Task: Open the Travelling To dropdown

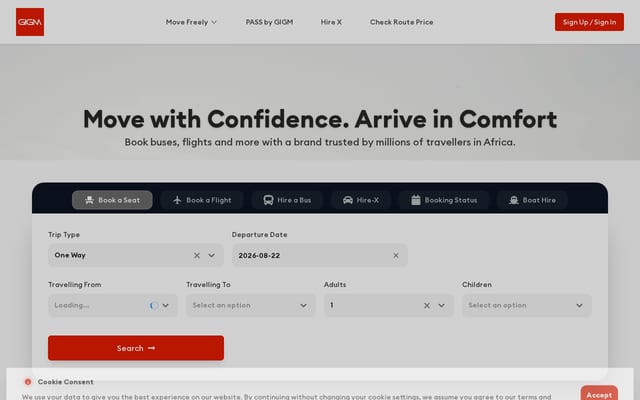Action: point(251,305)
